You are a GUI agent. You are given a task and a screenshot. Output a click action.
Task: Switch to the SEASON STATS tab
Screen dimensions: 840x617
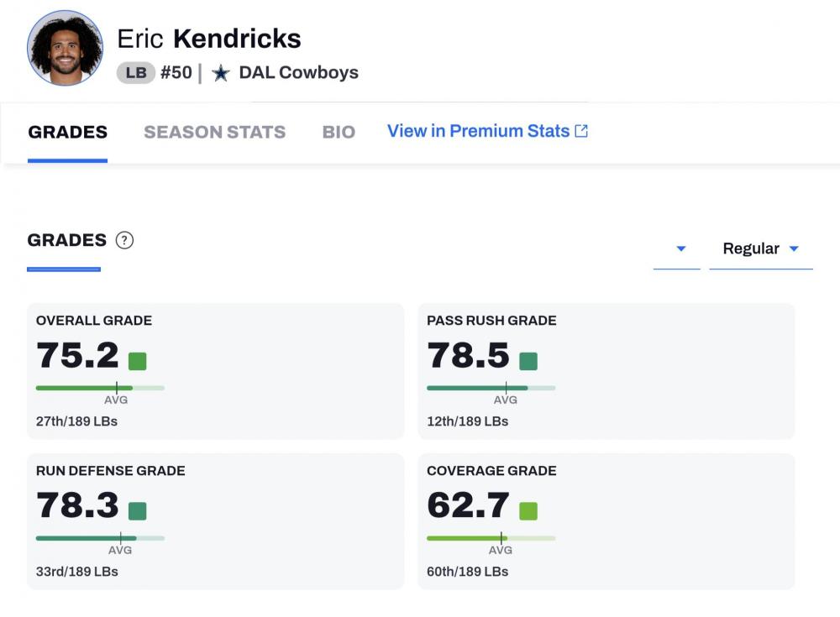pos(214,132)
